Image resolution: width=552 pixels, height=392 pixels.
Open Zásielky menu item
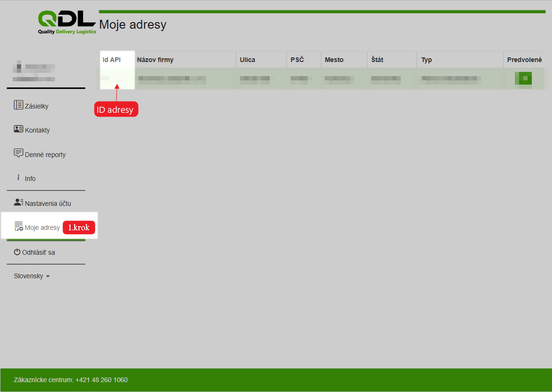coord(37,106)
